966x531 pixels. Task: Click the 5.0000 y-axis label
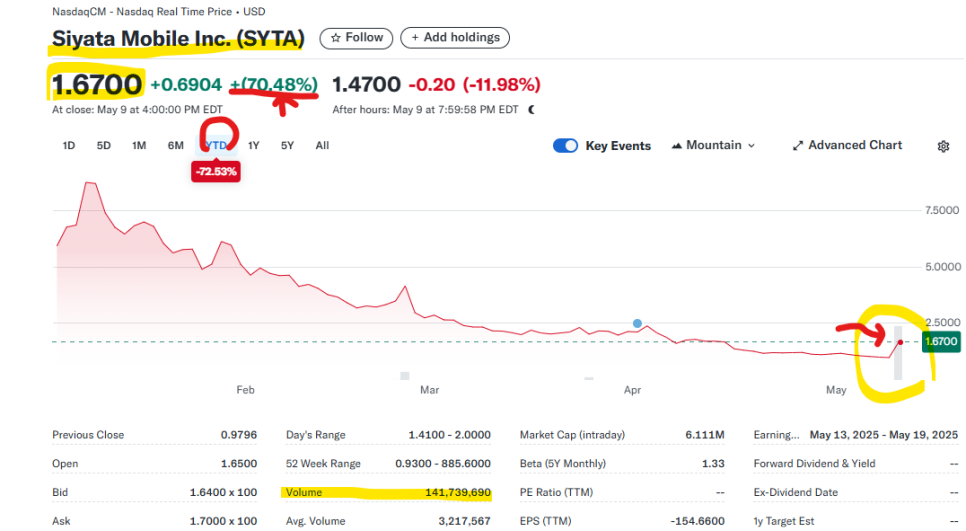click(x=943, y=267)
